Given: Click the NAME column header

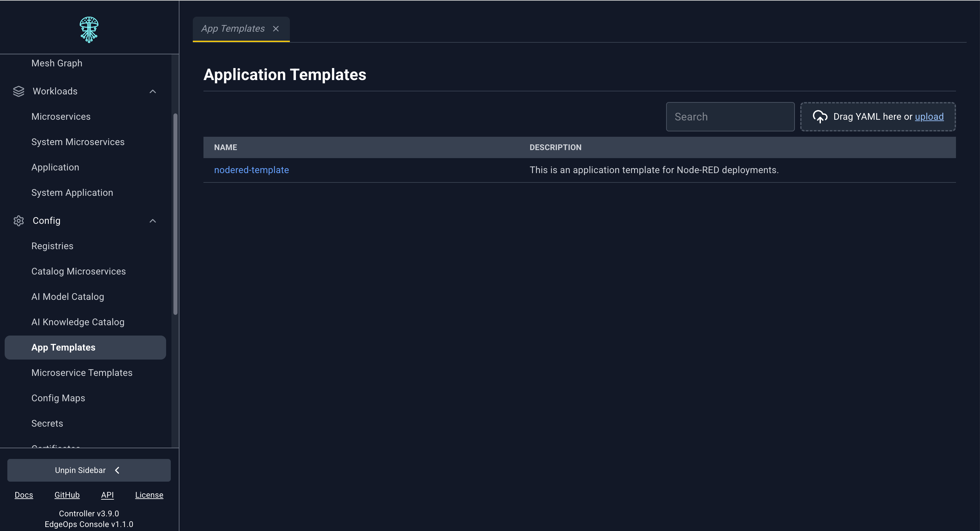Looking at the screenshot, I should tap(225, 147).
